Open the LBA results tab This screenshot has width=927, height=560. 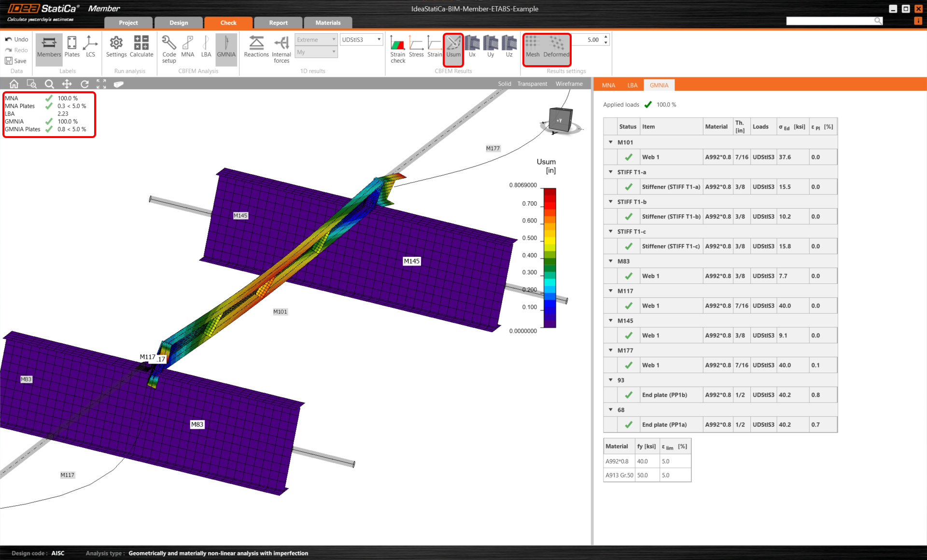tap(632, 85)
